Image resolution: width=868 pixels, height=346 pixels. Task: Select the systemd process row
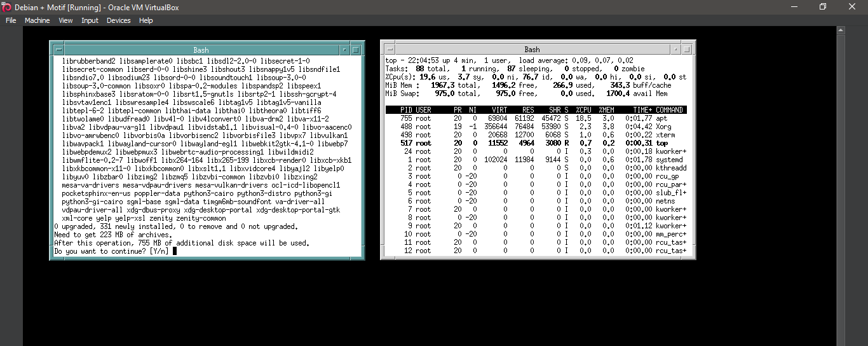(536, 160)
